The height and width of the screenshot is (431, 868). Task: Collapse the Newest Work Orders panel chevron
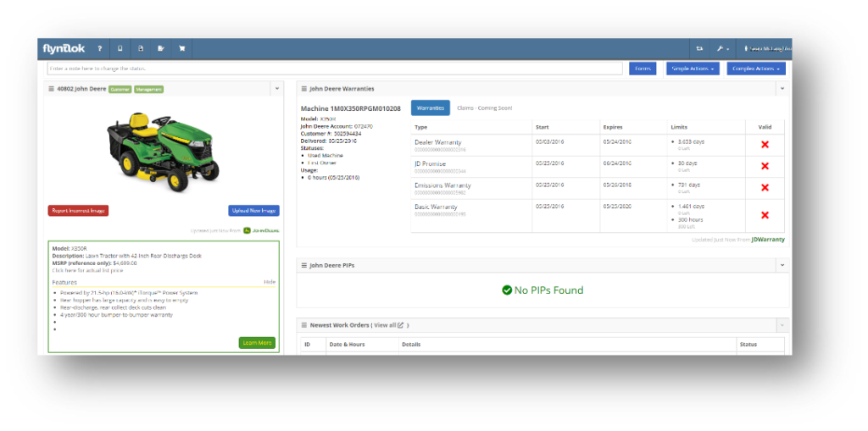point(782,325)
